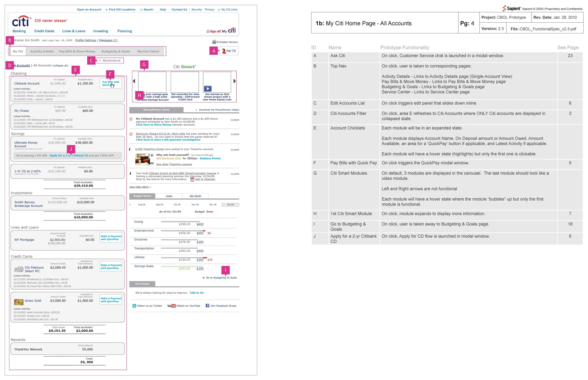Click the Facebook group icon
Screen dimensions: 588x380
(x=207, y=306)
